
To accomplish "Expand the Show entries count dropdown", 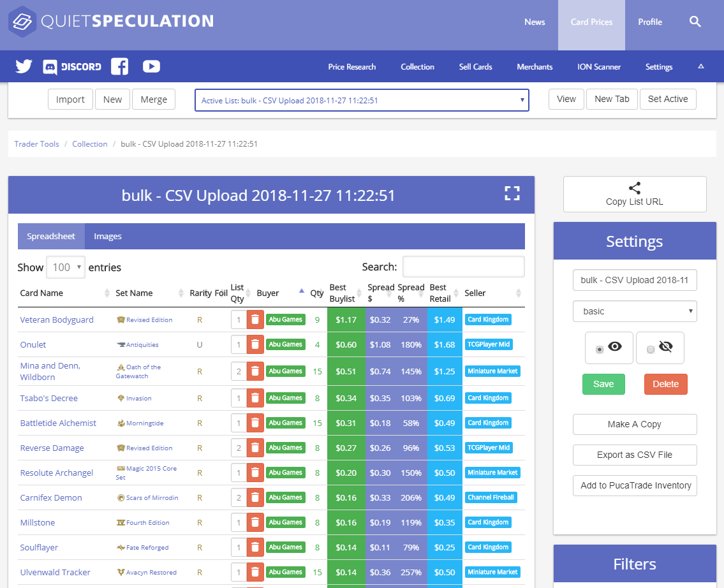I will pos(66,267).
